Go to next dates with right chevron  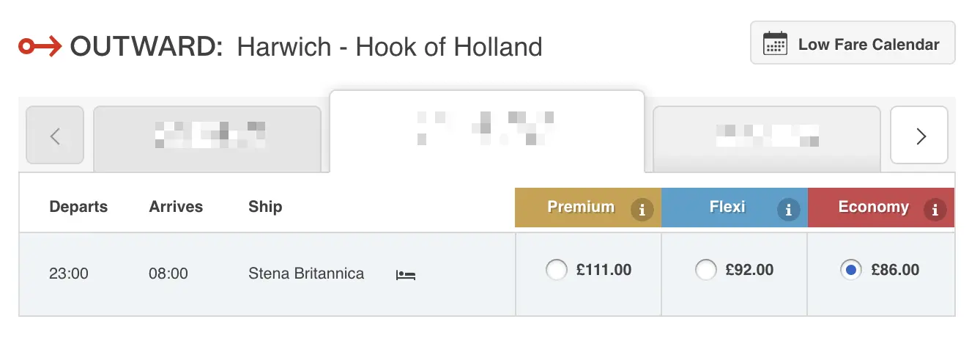coord(919,136)
